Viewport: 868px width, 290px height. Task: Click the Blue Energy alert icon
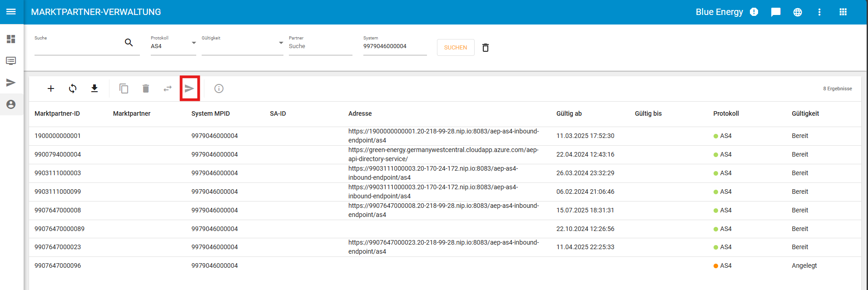[754, 12]
